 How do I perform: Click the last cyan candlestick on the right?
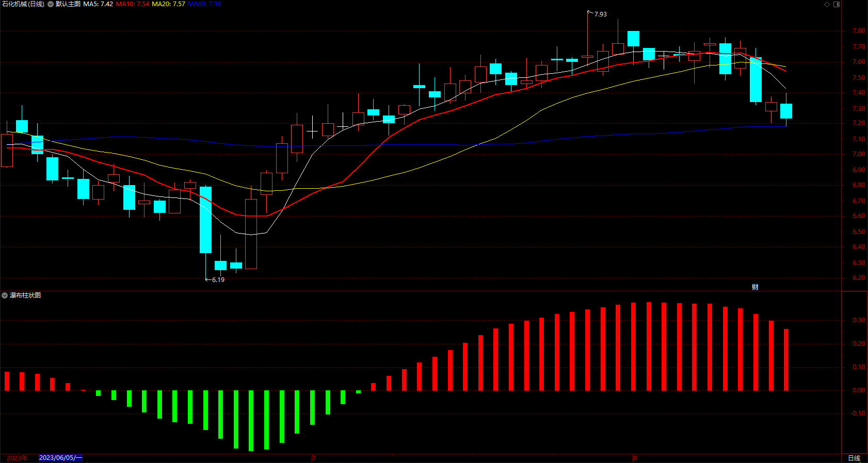(786, 111)
